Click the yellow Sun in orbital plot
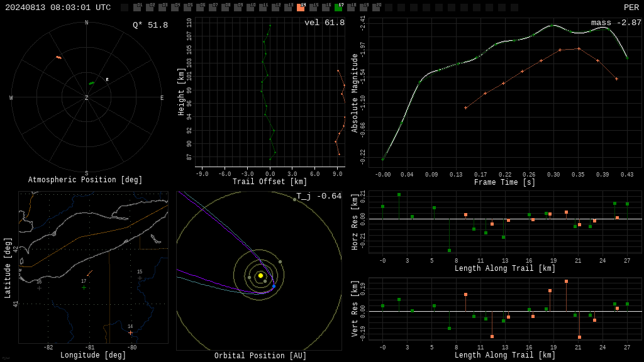Image resolution: width=644 pixels, height=362 pixels. coord(260,275)
